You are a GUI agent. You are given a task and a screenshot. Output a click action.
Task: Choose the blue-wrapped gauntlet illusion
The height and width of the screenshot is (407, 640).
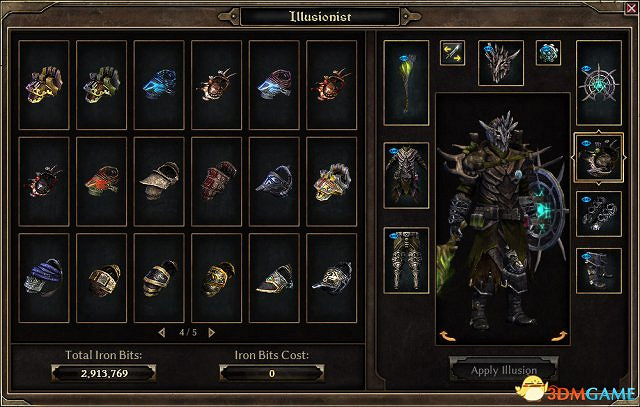point(44,278)
